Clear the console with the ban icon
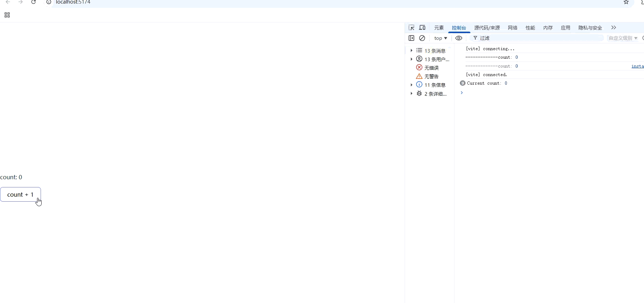Screen dimensions: 644x303 (422, 38)
